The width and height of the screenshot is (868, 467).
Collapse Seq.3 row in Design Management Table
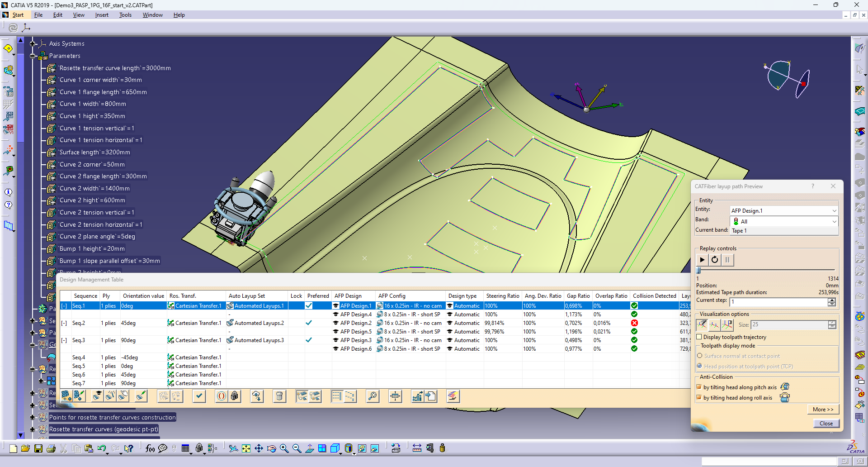[64, 340]
